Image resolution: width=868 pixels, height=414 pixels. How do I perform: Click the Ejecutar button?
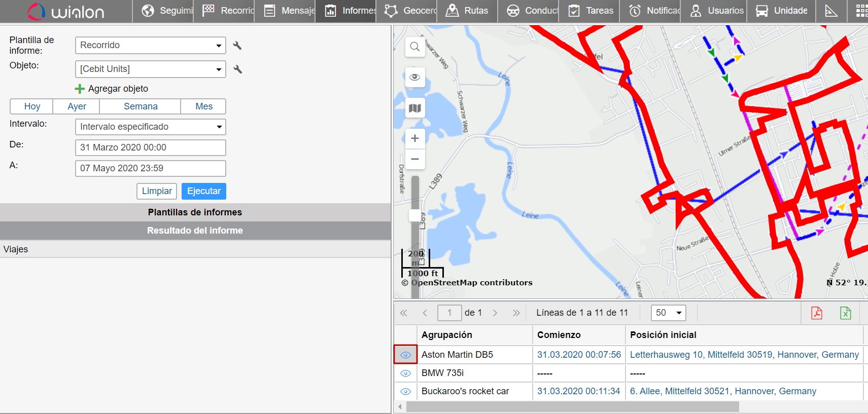click(x=203, y=191)
